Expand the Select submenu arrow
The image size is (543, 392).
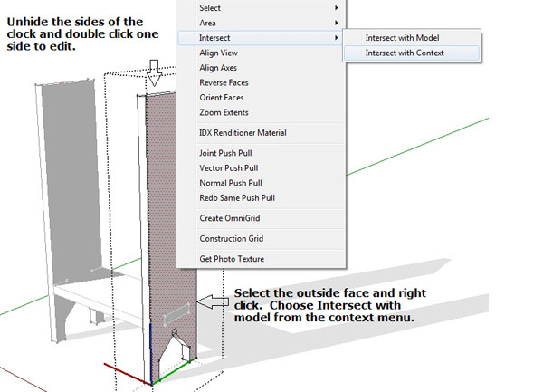(336, 6)
